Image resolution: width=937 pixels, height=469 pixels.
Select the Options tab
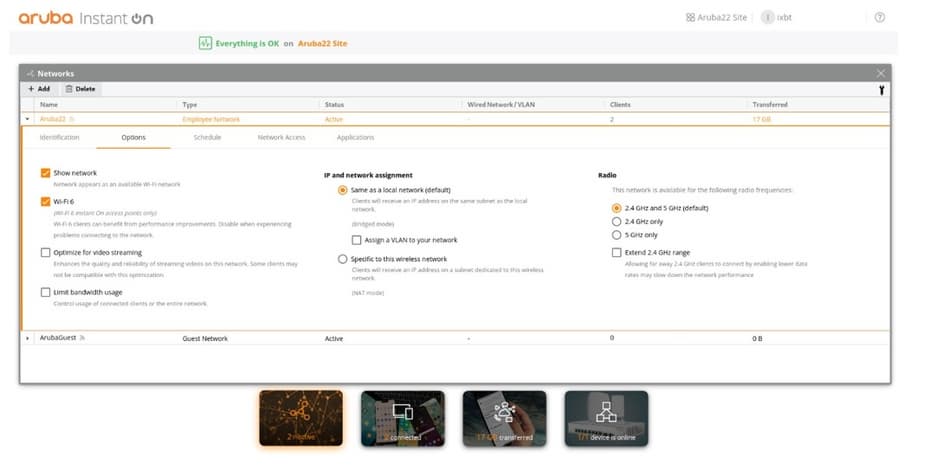pyautogui.click(x=133, y=137)
